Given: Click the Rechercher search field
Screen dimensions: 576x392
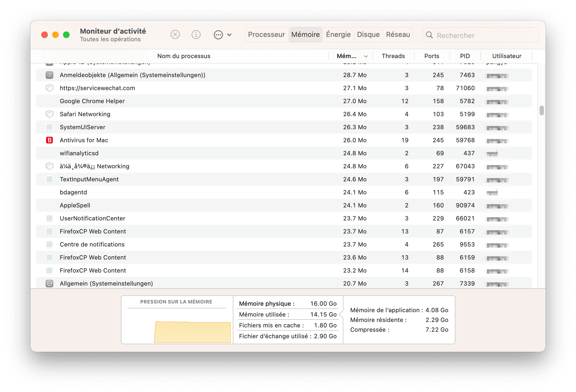Looking at the screenshot, I should point(480,35).
